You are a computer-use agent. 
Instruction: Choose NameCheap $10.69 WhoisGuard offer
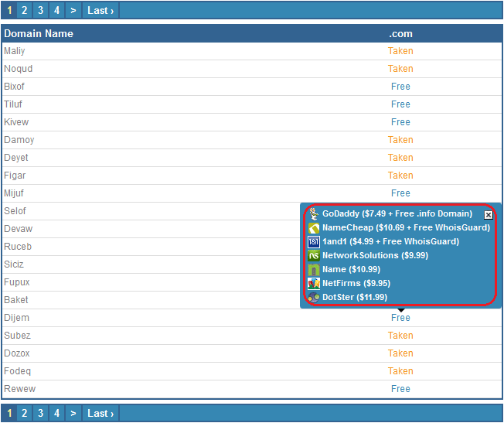406,228
